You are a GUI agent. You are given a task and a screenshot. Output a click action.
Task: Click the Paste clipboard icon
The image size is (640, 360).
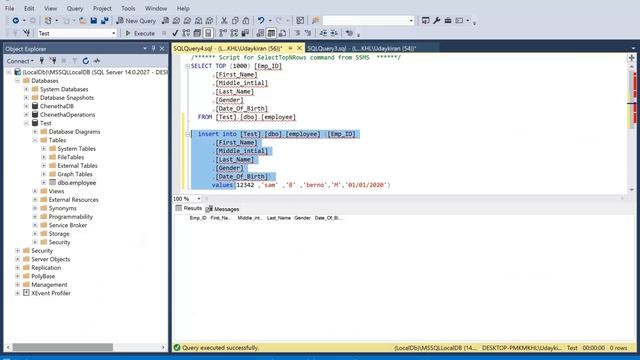[x=246, y=20]
